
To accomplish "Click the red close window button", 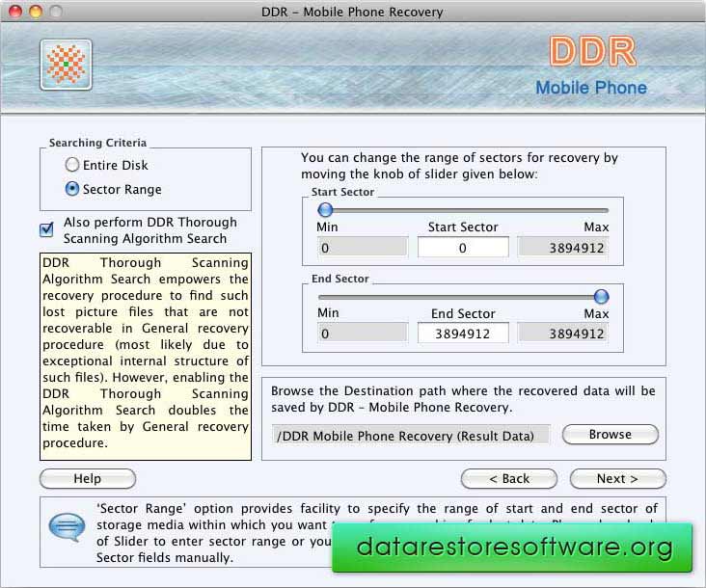I will (15, 12).
